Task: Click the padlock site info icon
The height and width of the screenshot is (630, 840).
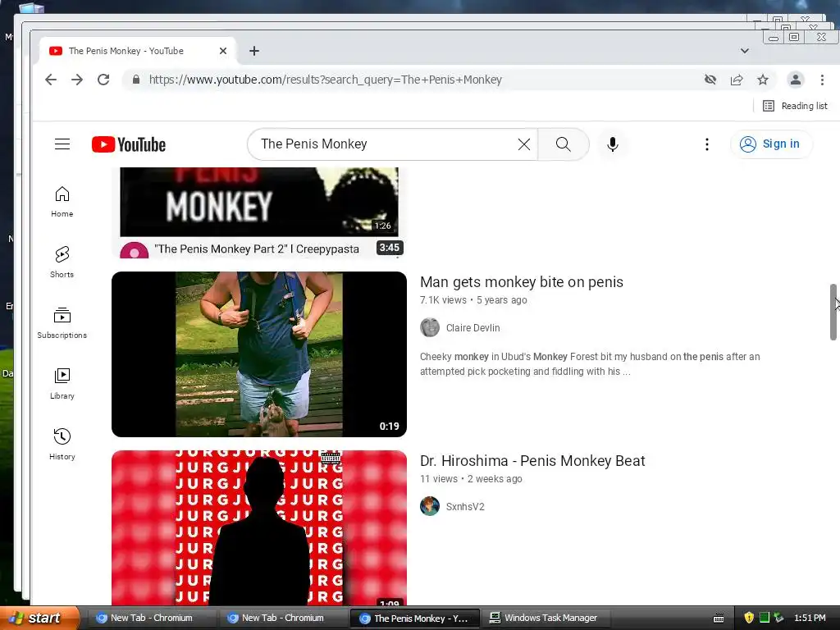Action: pos(136,80)
